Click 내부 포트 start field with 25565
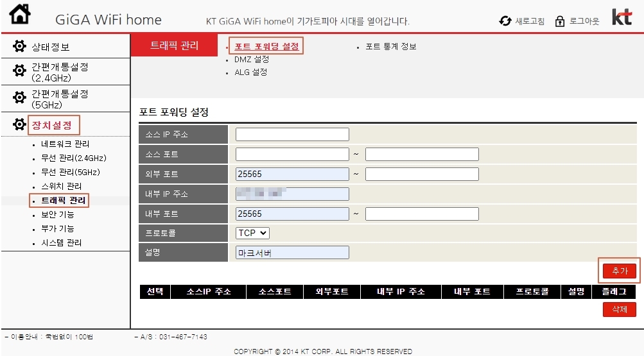The height and width of the screenshot is (356, 644). [x=292, y=214]
